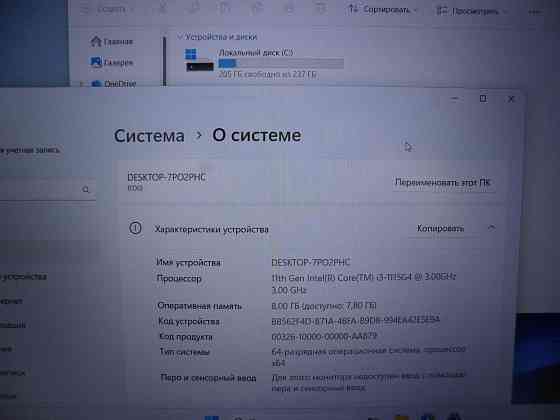Viewport: 560px width, 420px height.
Task: Click the 11th Gen Intel Core processor value
Action: click(364, 283)
